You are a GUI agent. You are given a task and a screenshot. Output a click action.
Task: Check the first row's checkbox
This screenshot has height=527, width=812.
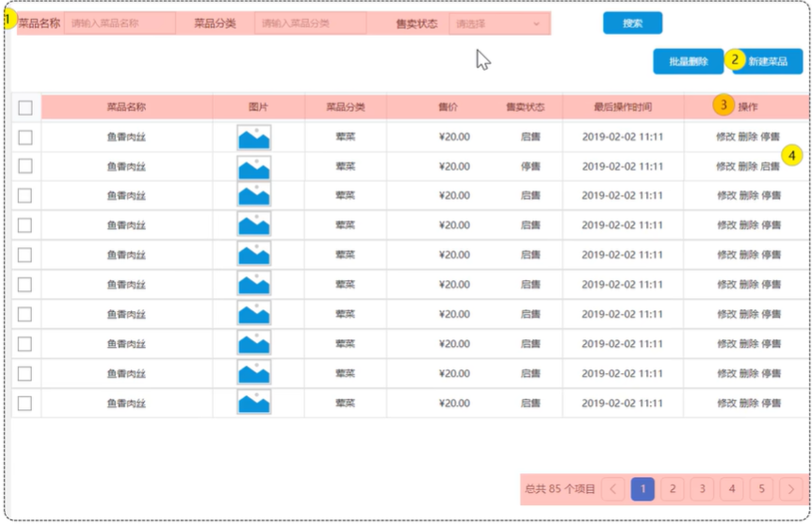click(x=25, y=138)
